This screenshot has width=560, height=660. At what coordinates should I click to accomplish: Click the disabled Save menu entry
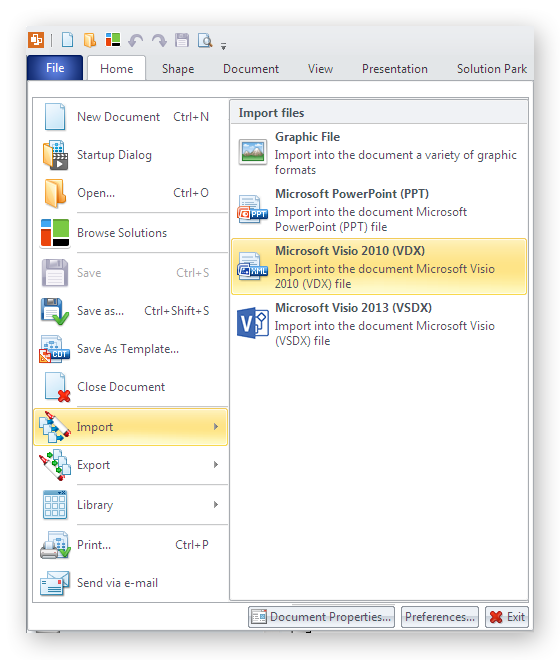tap(131, 273)
